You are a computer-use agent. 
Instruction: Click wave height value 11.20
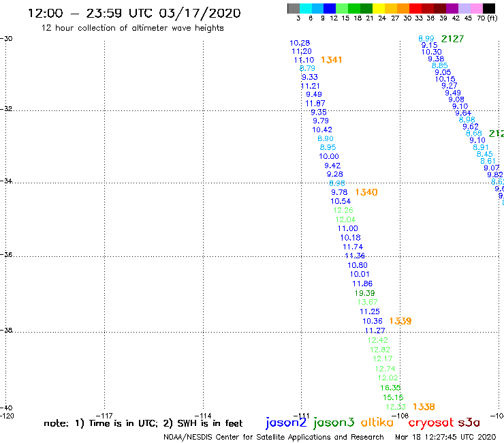302,51
